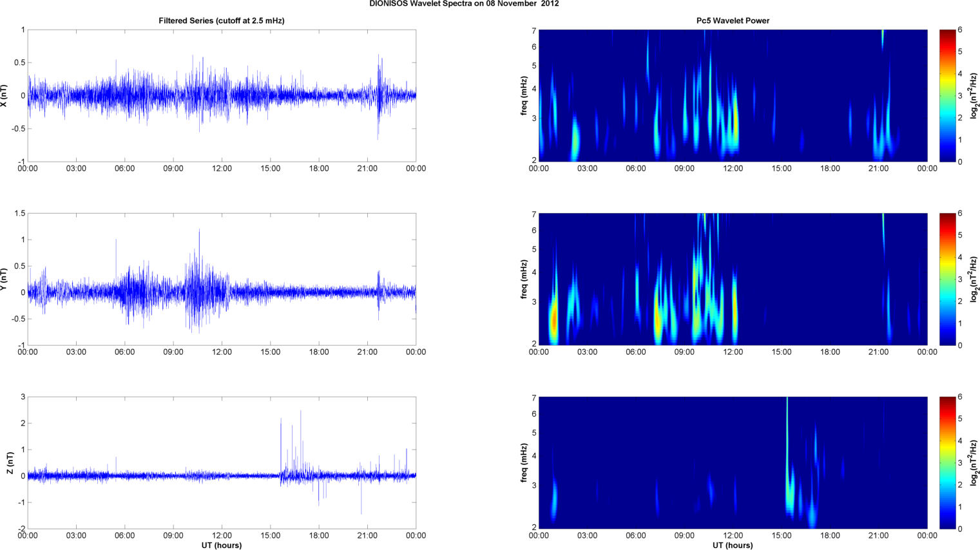
Task: Select the 'Pc5 Wavelet Power' heading
Action: point(733,21)
